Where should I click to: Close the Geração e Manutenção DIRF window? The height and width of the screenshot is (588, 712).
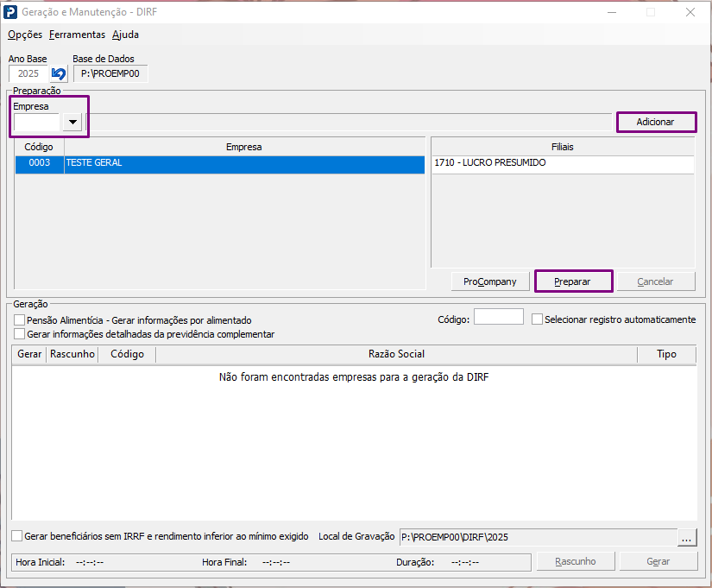coord(690,12)
